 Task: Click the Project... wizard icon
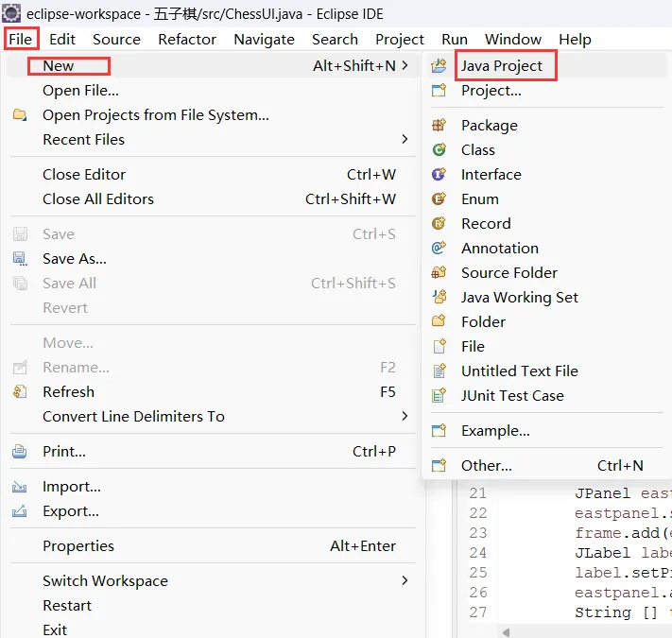(x=439, y=91)
